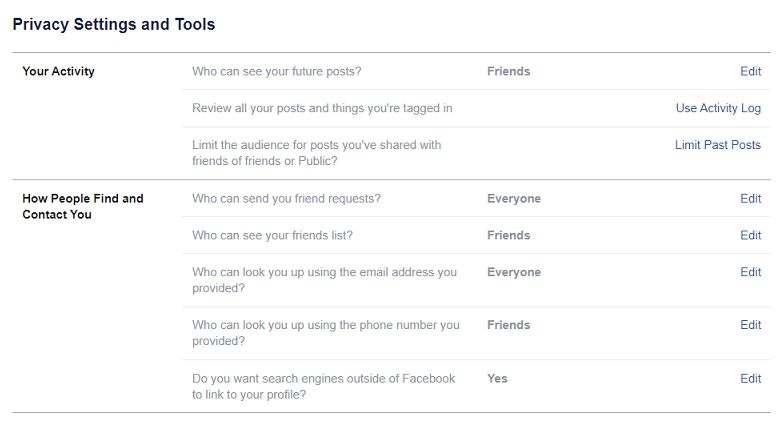Select the "Who can send you friend requests?" question

point(286,198)
